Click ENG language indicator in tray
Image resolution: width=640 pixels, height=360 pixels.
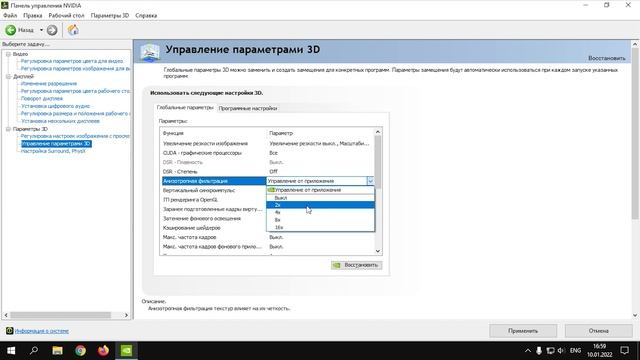[x=576, y=351]
